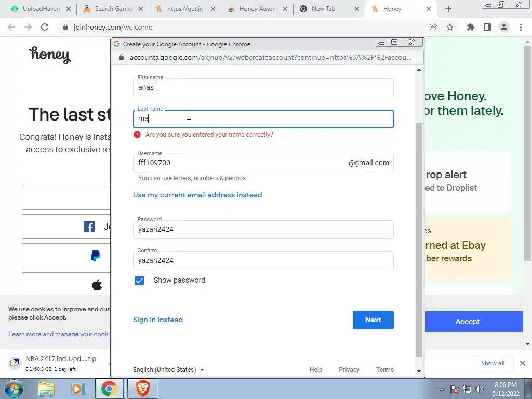Click the Apple sign-up icon on Honey
This screenshot has width=532, height=399.
pyautogui.click(x=97, y=285)
